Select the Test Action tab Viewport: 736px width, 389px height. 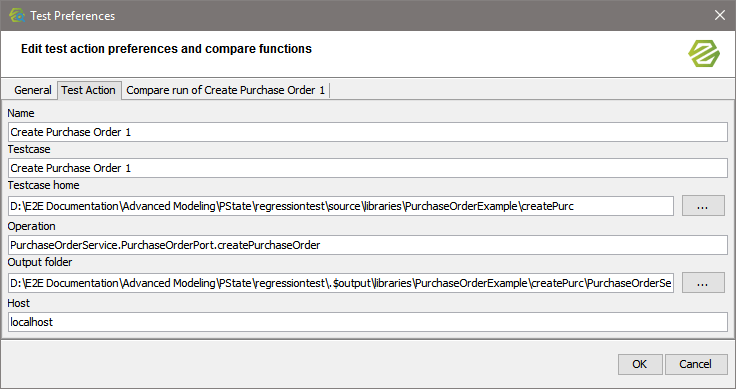[x=88, y=90]
